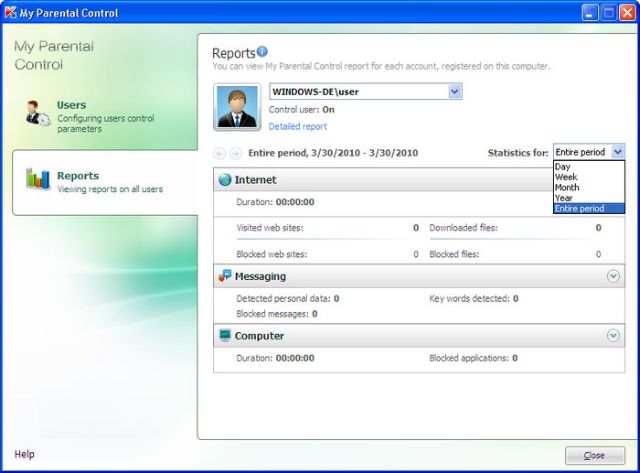This screenshot has width=640, height=473.
Task: Click the Users icon in sidebar
Action: [38, 114]
